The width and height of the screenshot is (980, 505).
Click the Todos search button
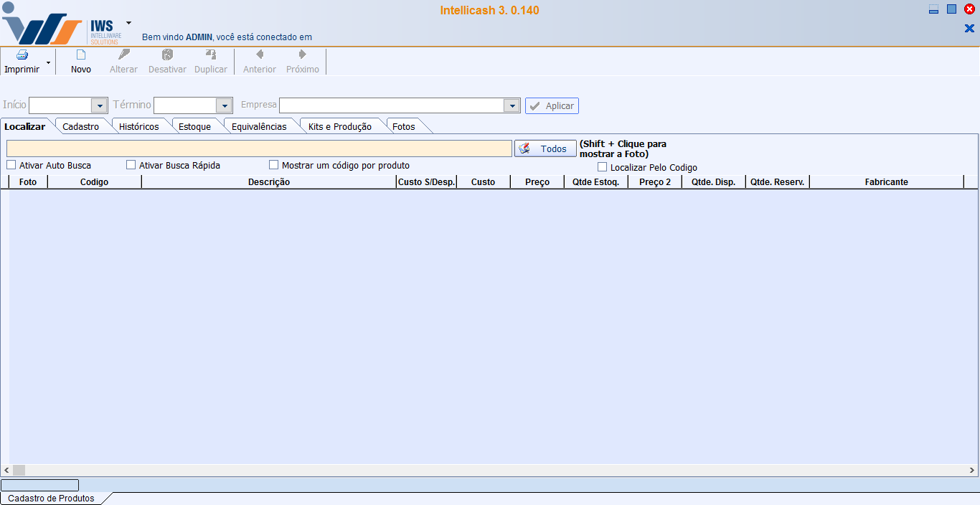pos(545,148)
